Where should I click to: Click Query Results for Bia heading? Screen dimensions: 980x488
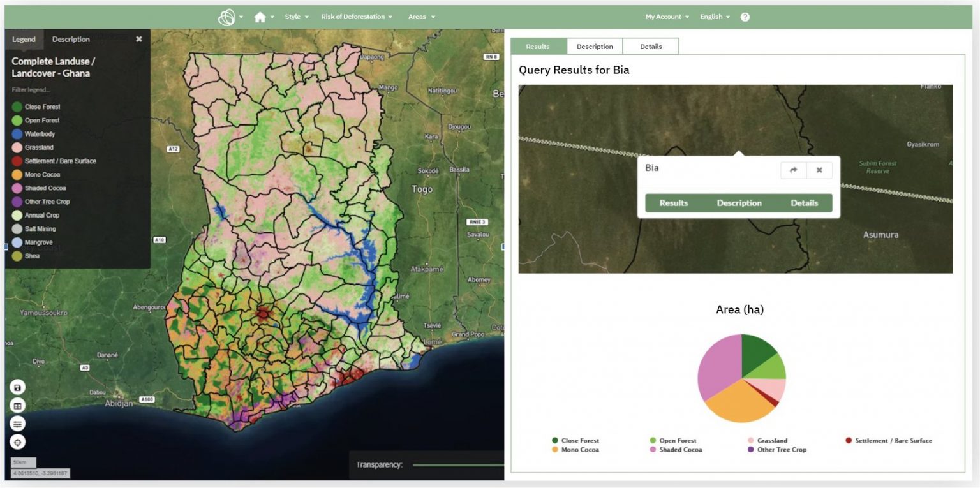tap(574, 70)
